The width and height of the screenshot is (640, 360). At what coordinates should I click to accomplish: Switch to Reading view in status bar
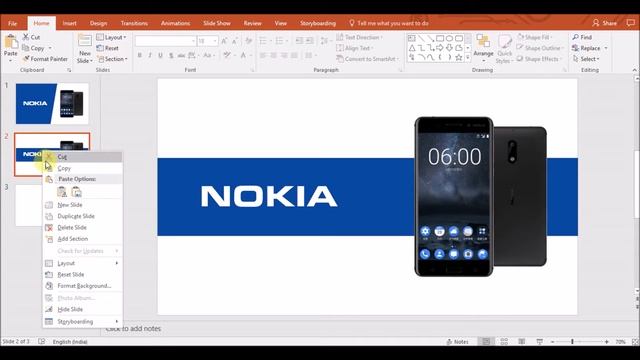[522, 342]
